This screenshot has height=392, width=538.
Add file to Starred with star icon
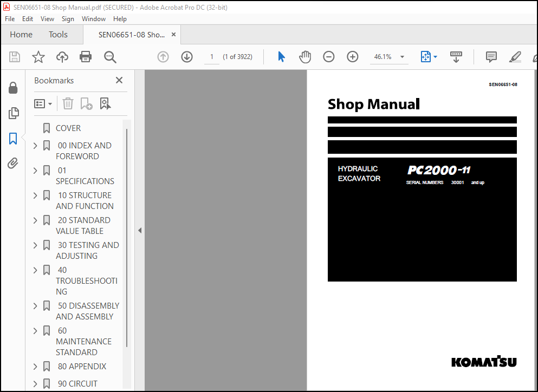[x=38, y=57]
